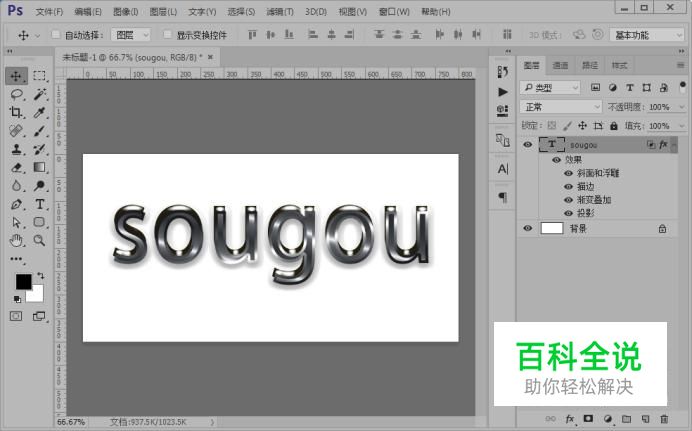Enable the 自动选择 checkbox

click(x=56, y=34)
